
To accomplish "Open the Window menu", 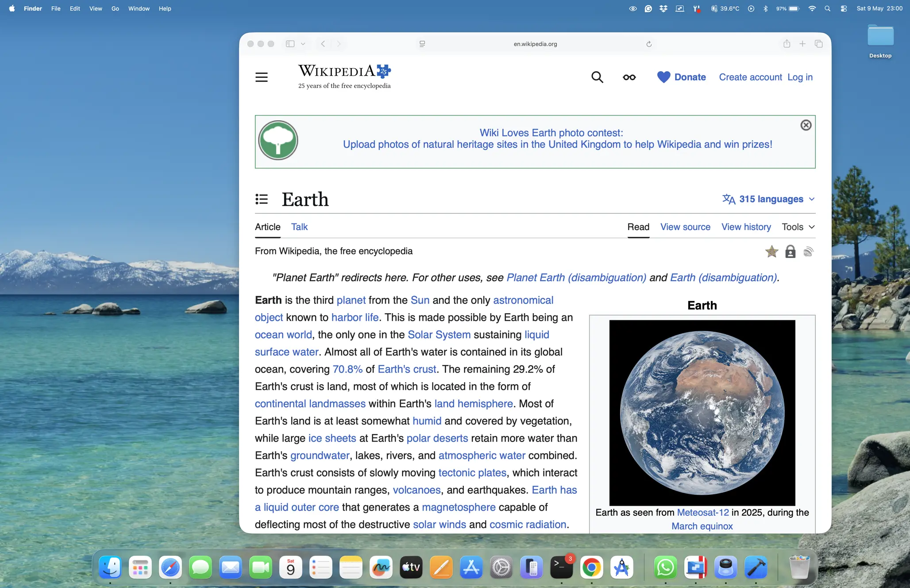I will (139, 8).
